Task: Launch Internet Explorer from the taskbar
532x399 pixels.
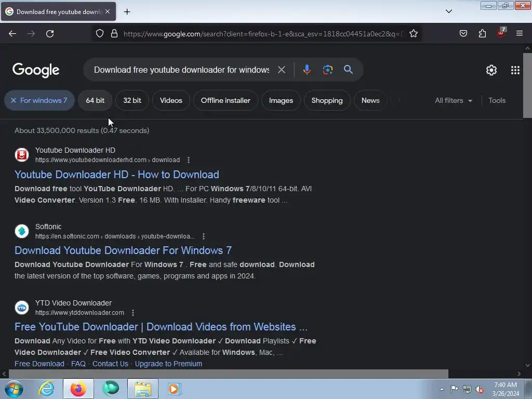Action: (46, 389)
